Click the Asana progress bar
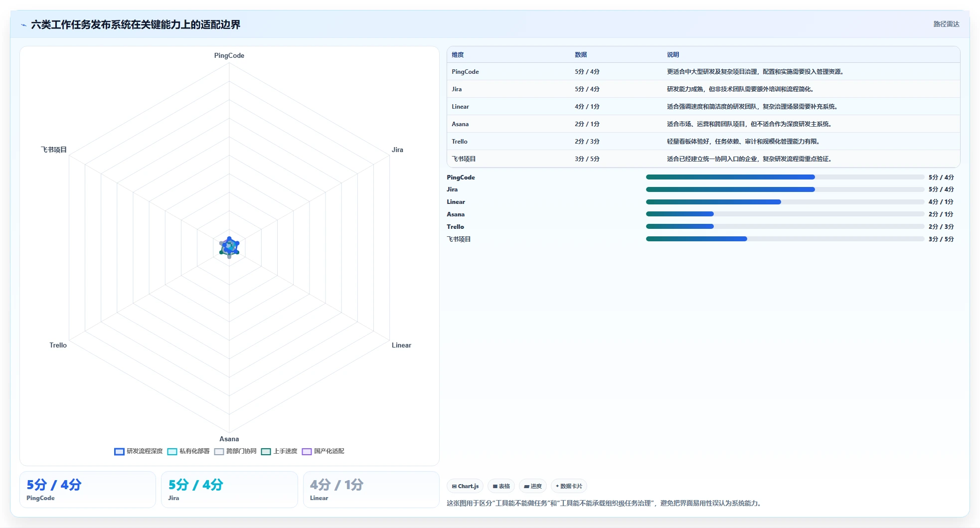This screenshot has height=528, width=980. [785, 214]
